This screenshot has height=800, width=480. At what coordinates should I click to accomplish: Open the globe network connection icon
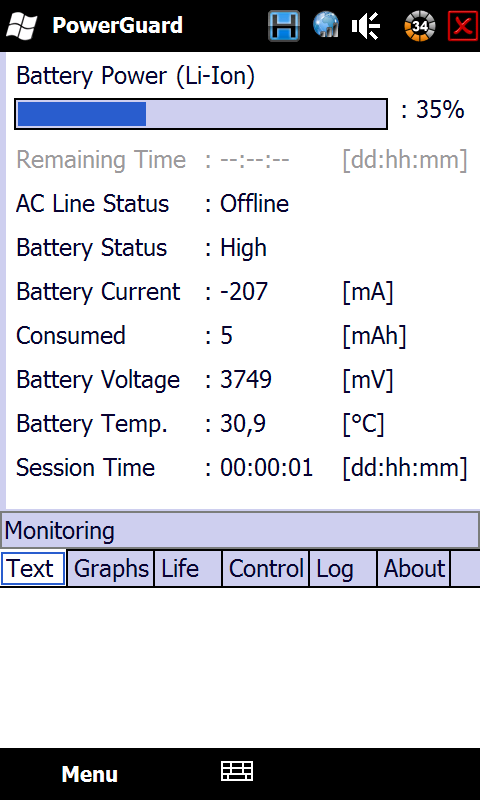point(326,25)
